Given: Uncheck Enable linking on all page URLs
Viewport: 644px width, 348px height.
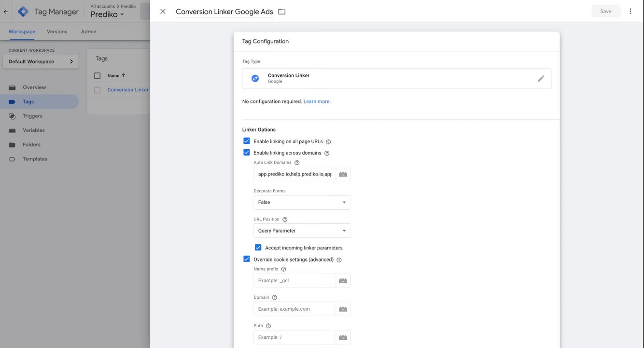Looking at the screenshot, I should 247,141.
